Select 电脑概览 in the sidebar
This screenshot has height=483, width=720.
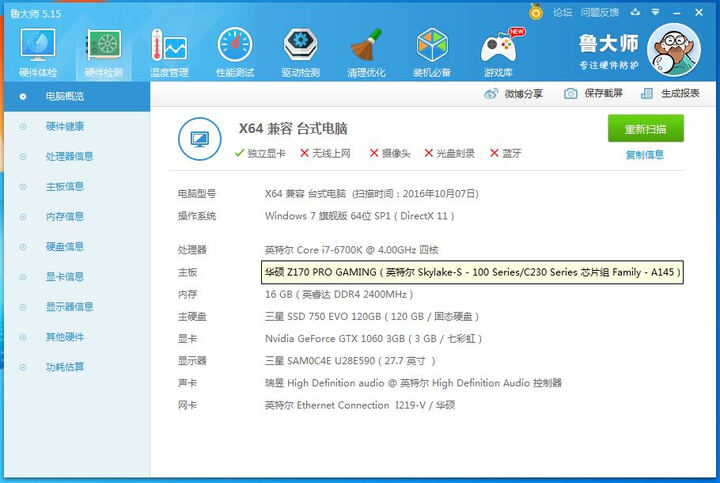coord(77,96)
